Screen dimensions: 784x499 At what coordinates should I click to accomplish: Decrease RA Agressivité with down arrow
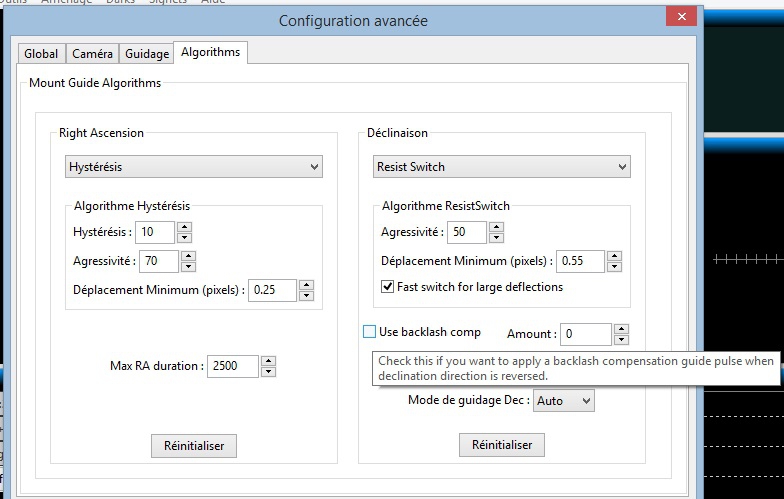(x=188, y=267)
